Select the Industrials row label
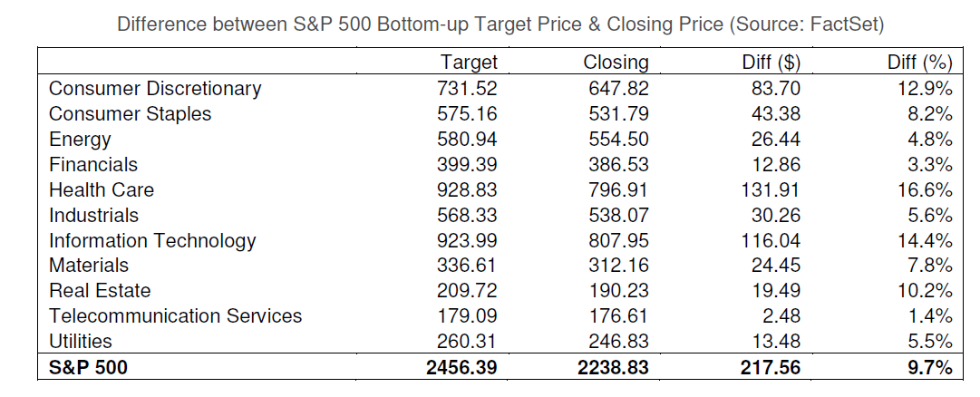 93,215
